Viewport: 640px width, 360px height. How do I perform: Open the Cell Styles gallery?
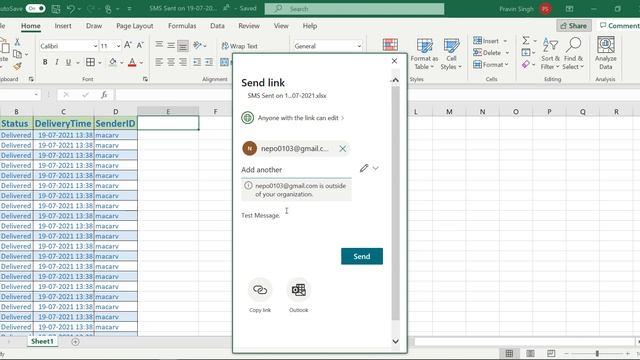coord(451,54)
